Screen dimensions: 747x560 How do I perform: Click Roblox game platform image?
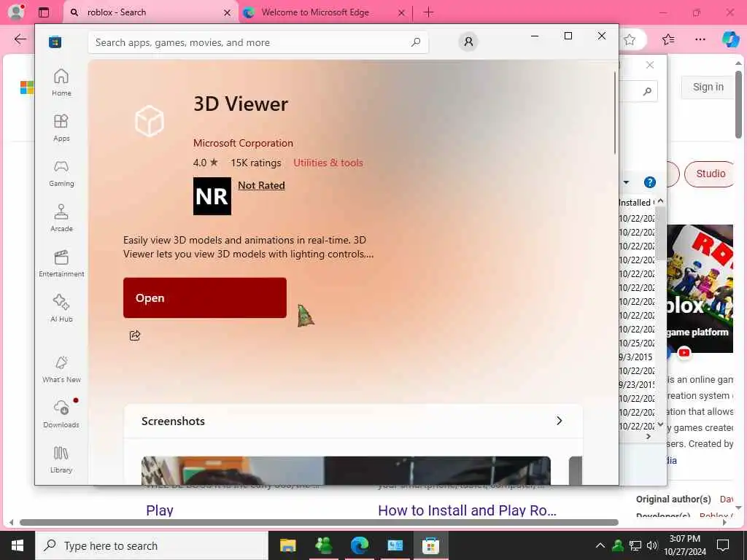(700, 289)
